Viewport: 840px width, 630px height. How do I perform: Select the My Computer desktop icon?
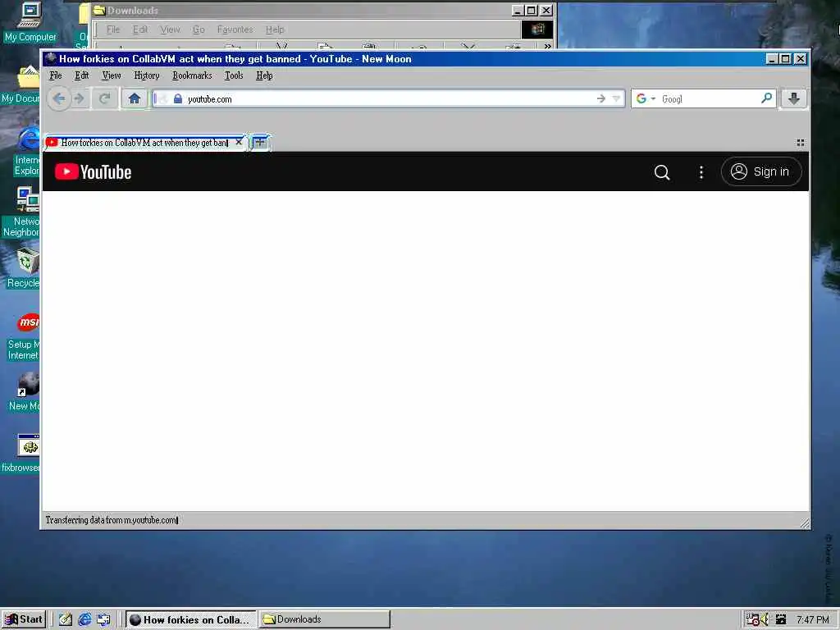tap(30, 22)
